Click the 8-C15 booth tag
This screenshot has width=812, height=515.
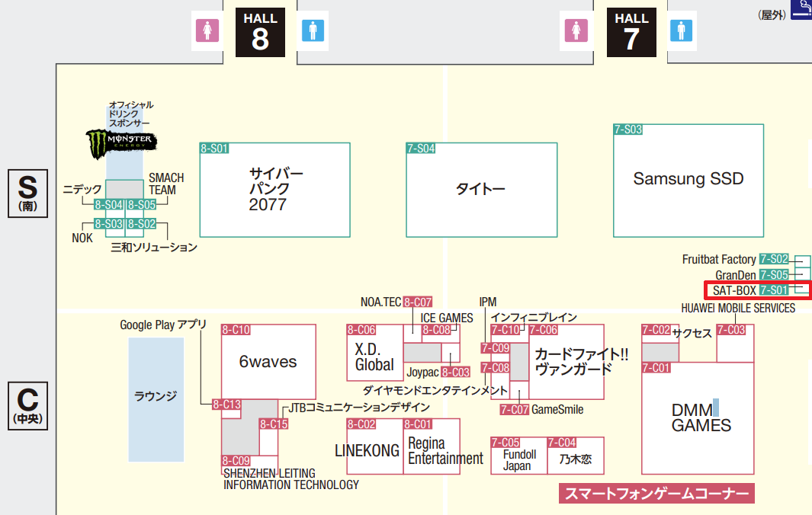tap(274, 424)
